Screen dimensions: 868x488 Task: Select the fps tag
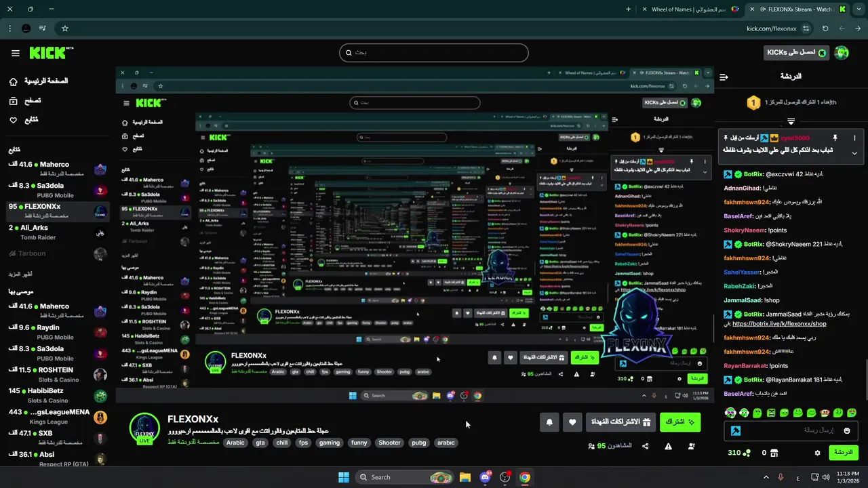click(x=303, y=443)
